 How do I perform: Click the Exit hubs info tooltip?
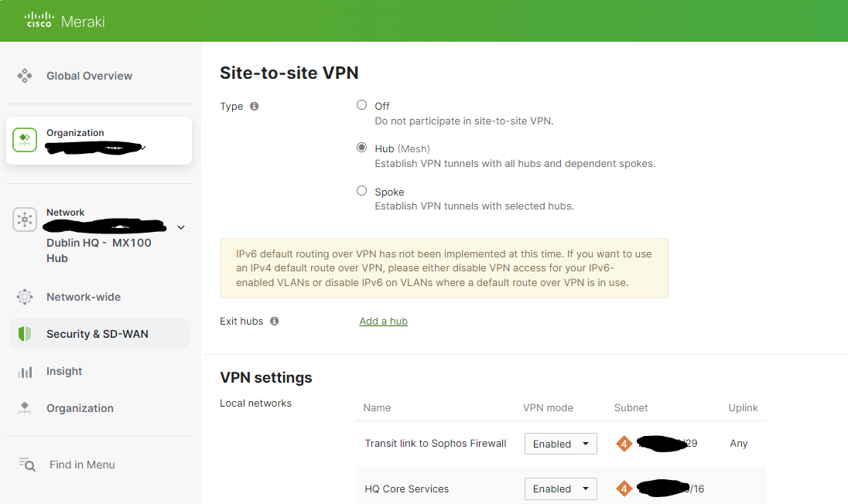(276, 320)
